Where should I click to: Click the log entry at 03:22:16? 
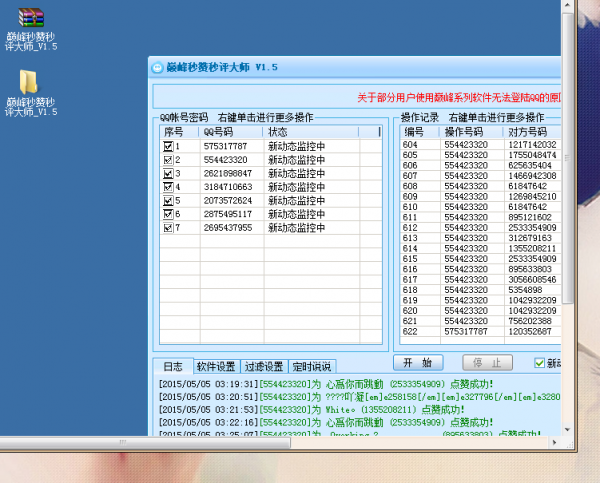[x=326, y=423]
